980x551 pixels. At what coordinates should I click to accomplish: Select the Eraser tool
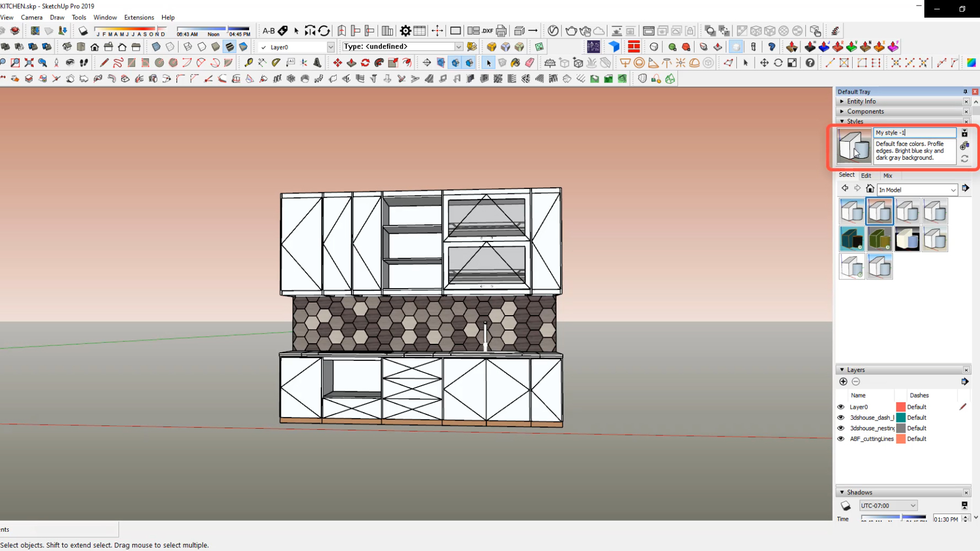(x=530, y=63)
